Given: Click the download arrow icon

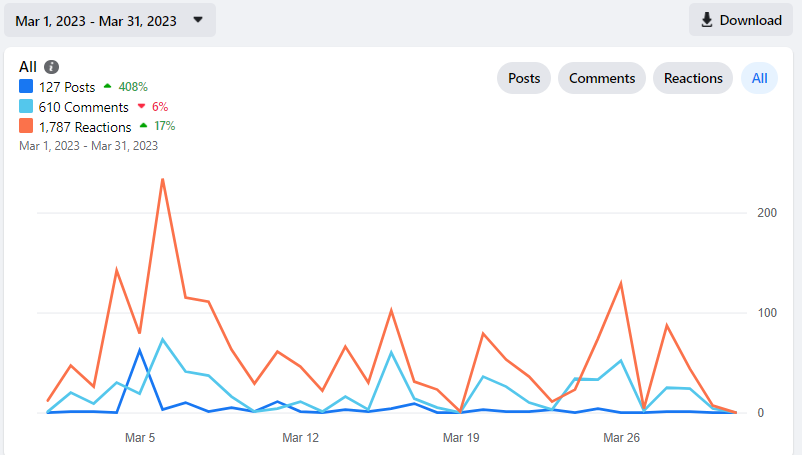Looking at the screenshot, I should [706, 20].
